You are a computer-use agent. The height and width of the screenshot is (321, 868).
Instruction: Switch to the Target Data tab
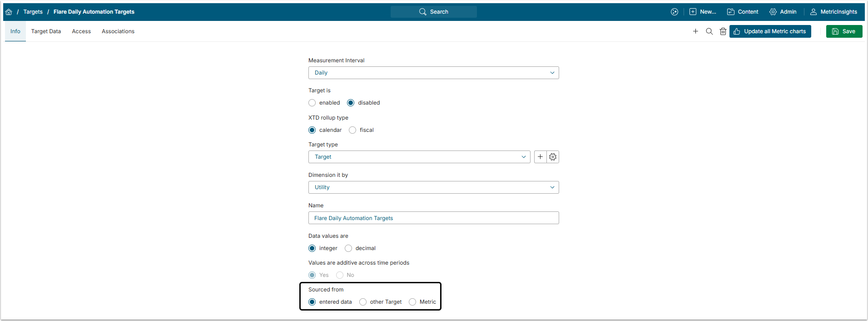point(46,31)
